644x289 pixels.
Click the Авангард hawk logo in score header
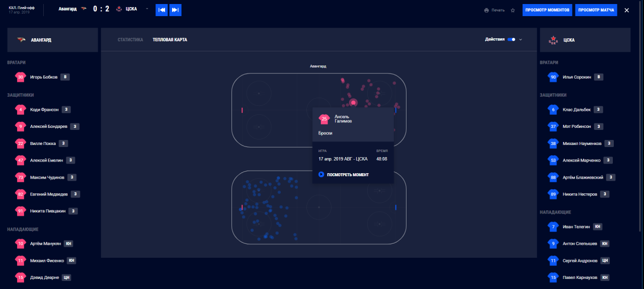point(84,9)
